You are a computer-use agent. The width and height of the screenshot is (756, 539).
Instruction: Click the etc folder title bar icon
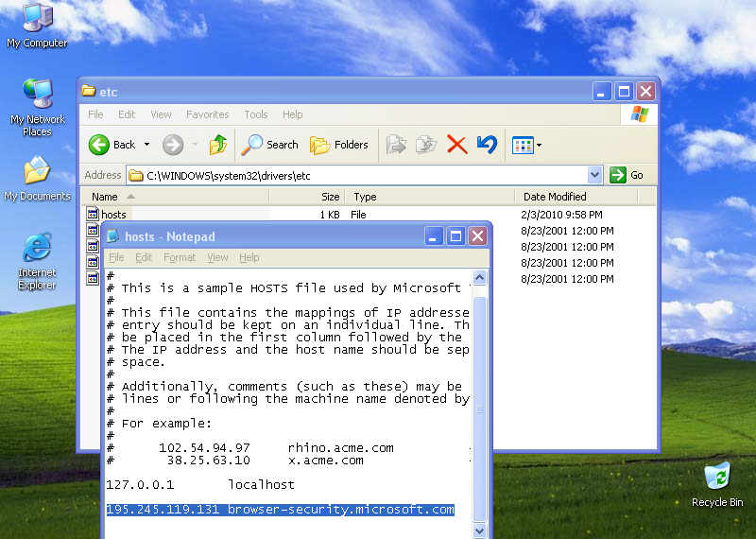(89, 91)
